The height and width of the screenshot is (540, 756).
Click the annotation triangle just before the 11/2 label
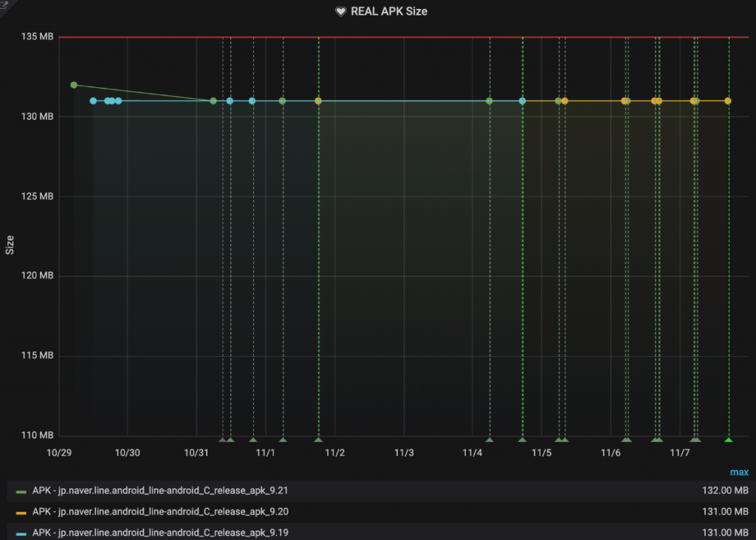(x=318, y=440)
